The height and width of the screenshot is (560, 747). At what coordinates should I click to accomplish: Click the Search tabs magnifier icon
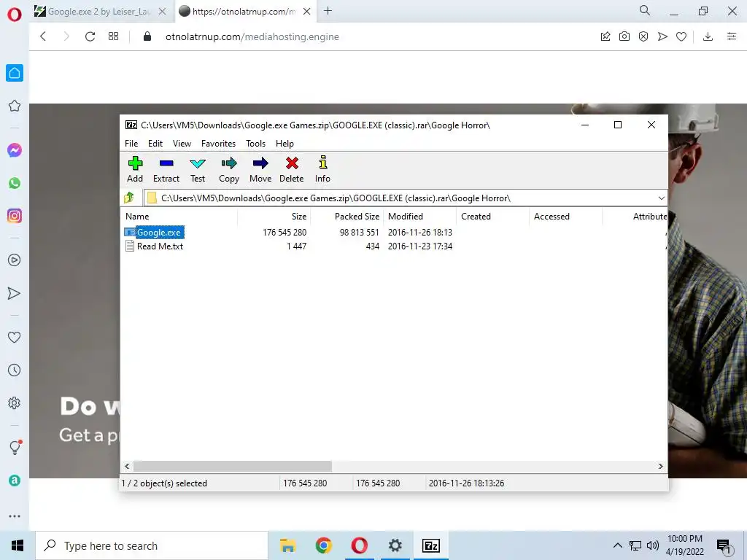tap(645, 10)
